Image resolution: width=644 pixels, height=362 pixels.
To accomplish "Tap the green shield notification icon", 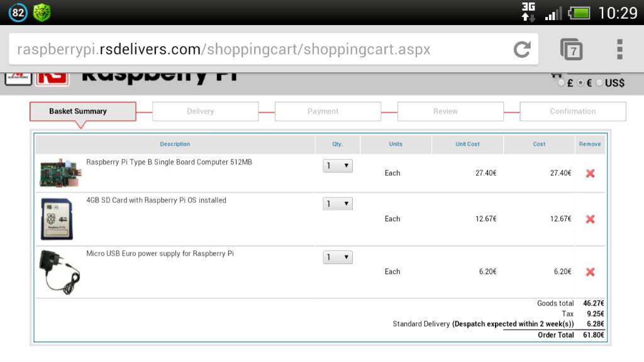I will coord(42,13).
